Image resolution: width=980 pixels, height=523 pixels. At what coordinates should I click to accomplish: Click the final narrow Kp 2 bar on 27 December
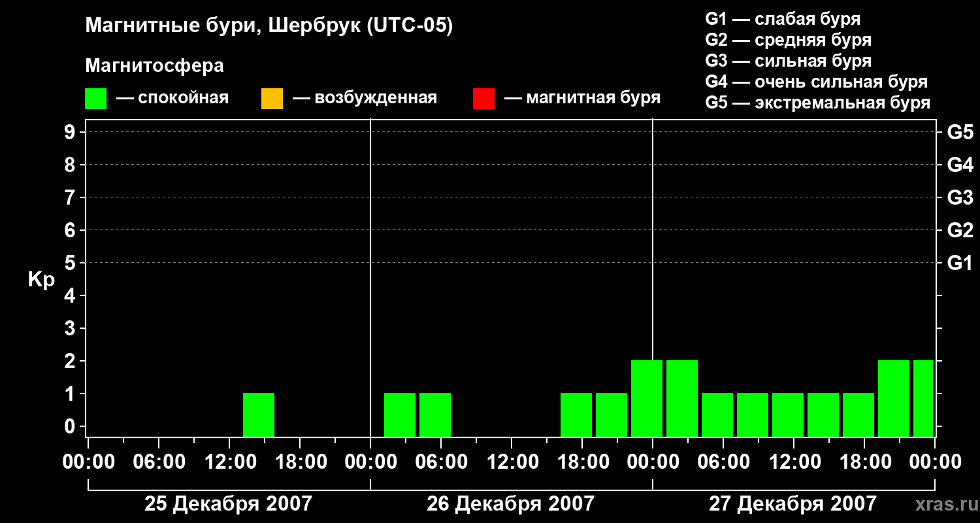923,398
